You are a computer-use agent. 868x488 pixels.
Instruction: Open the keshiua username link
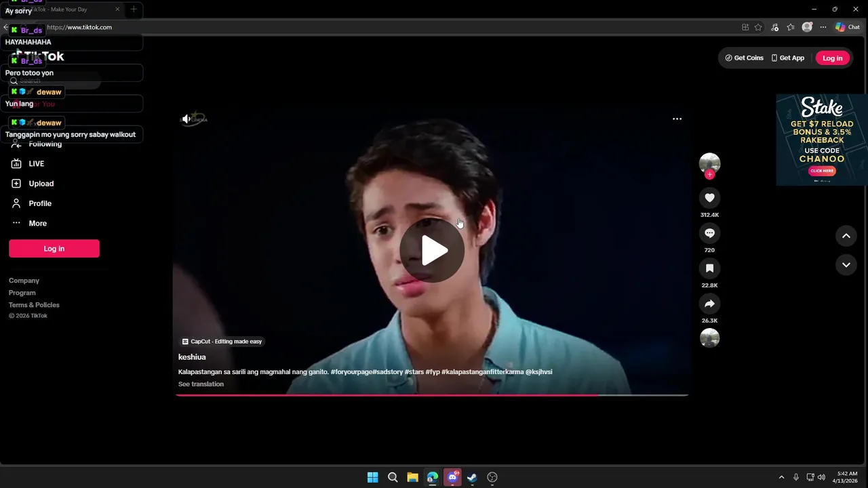click(x=192, y=357)
